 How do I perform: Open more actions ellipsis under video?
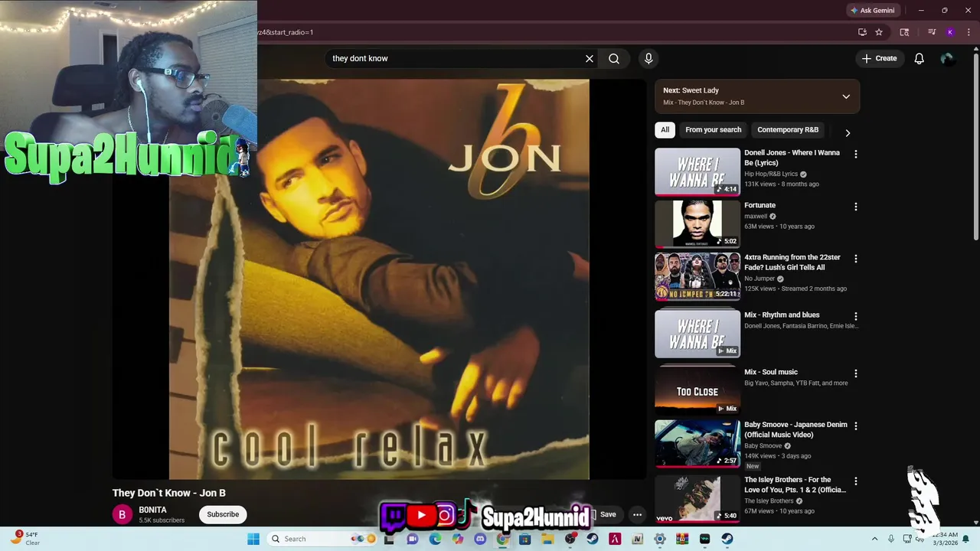pos(637,514)
